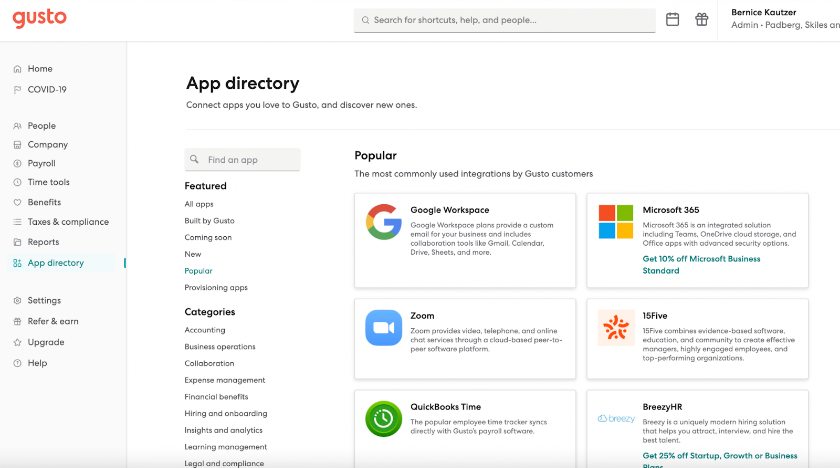Click the Settings gear icon
The height and width of the screenshot is (468, 840).
point(17,301)
